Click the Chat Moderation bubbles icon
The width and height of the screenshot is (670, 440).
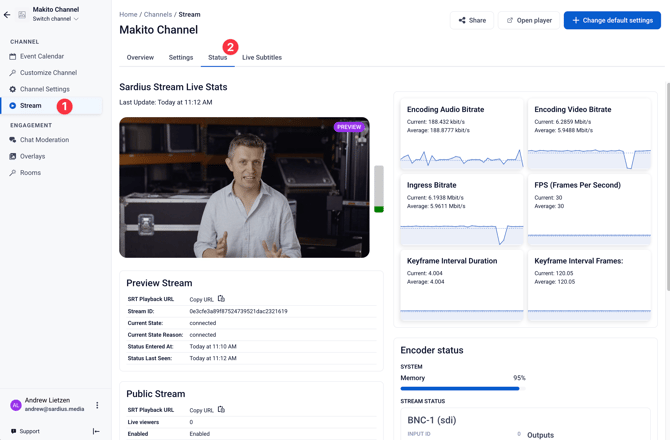[12, 140]
